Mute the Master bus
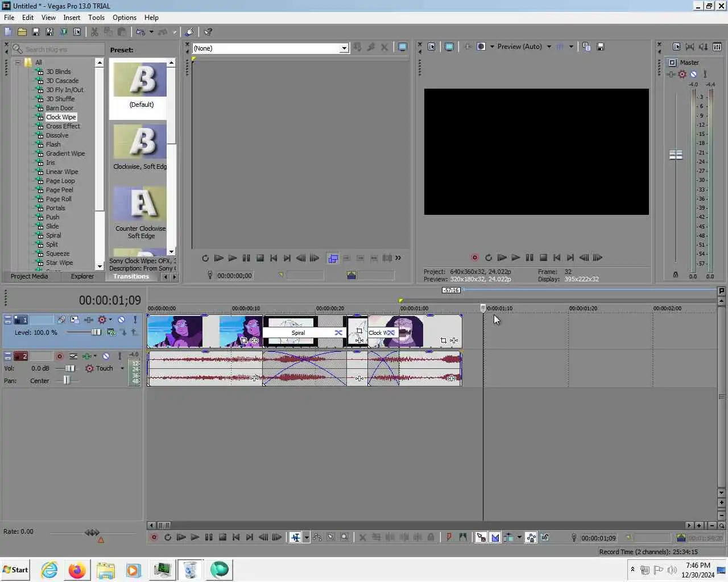 click(693, 74)
